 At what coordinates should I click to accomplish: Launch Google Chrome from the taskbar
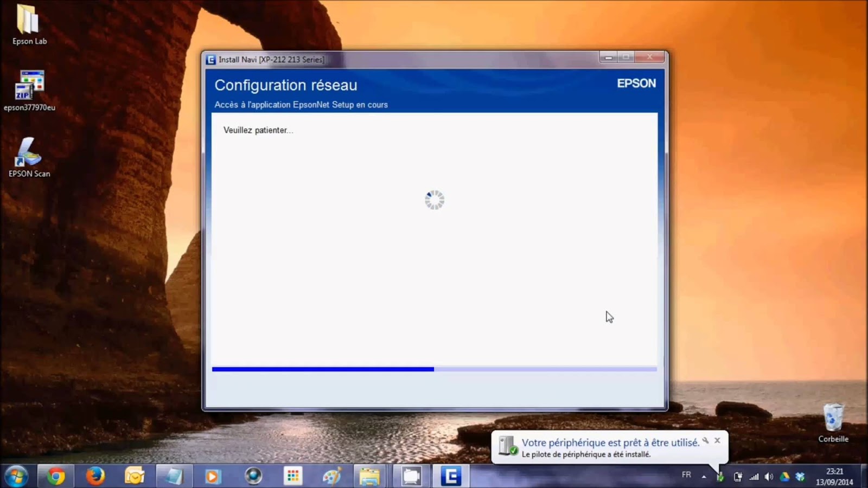pos(55,477)
